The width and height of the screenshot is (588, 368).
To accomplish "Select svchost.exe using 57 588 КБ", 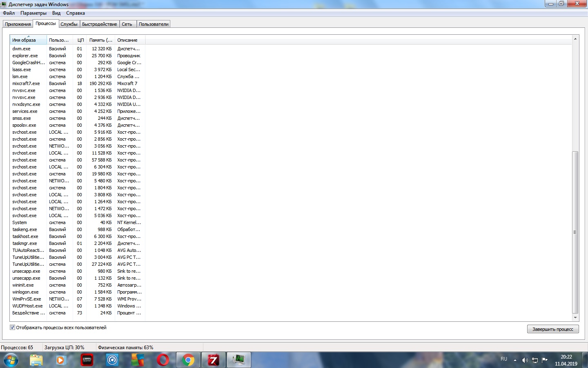I will [78, 160].
